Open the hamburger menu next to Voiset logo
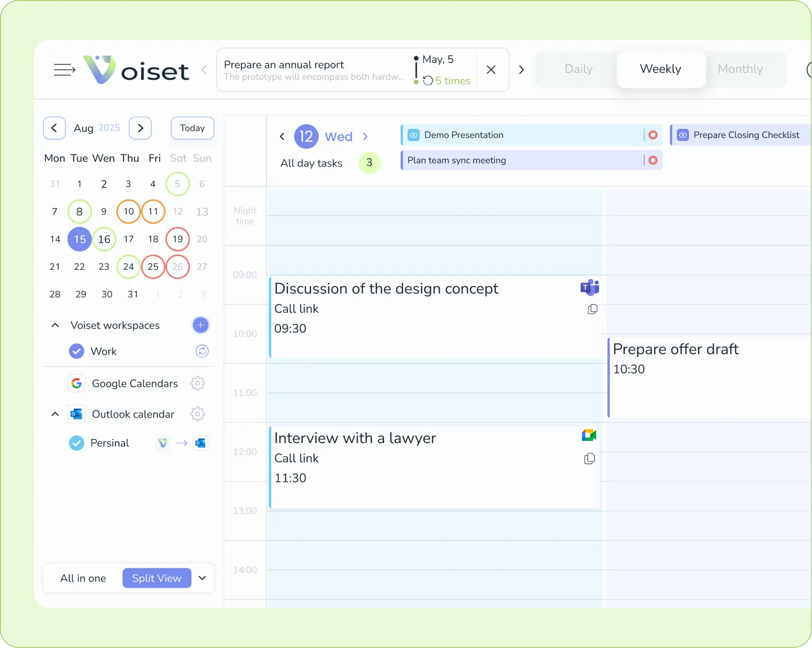The height and width of the screenshot is (648, 812). point(64,70)
